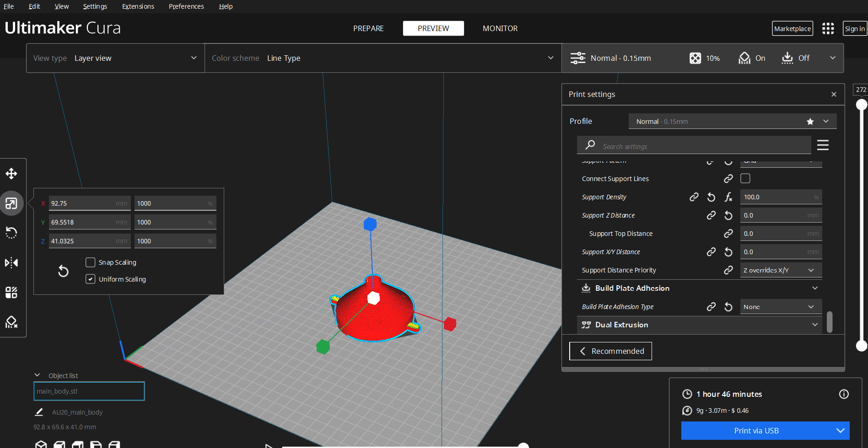The width and height of the screenshot is (868, 448).
Task: Collapse the Object list
Action: [x=38, y=375]
